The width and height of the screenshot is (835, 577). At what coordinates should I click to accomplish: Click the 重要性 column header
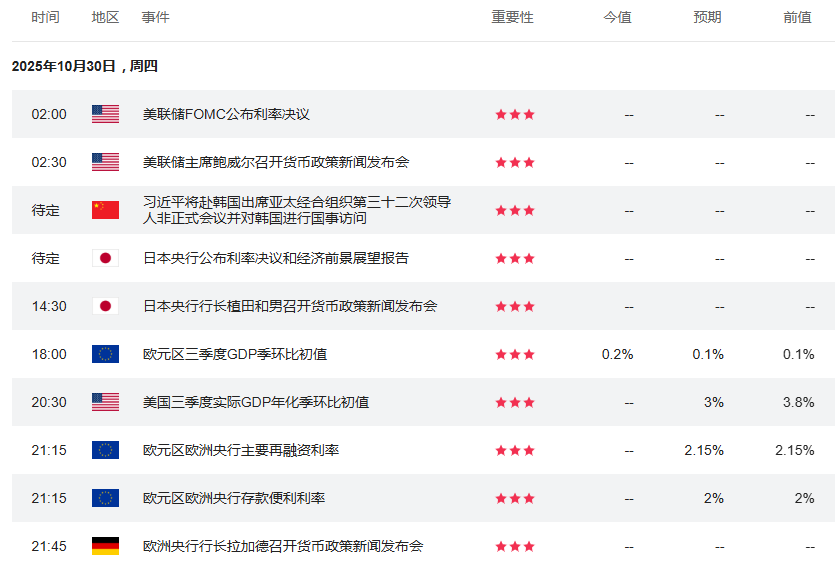click(x=512, y=17)
